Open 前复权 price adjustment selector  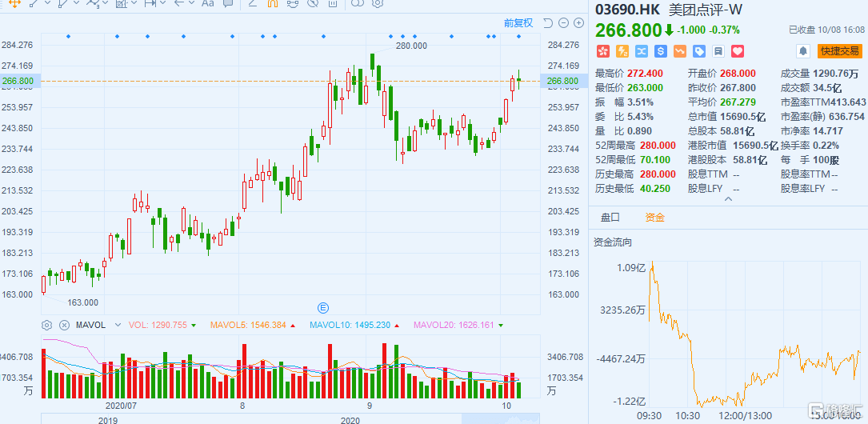pyautogui.click(x=518, y=22)
